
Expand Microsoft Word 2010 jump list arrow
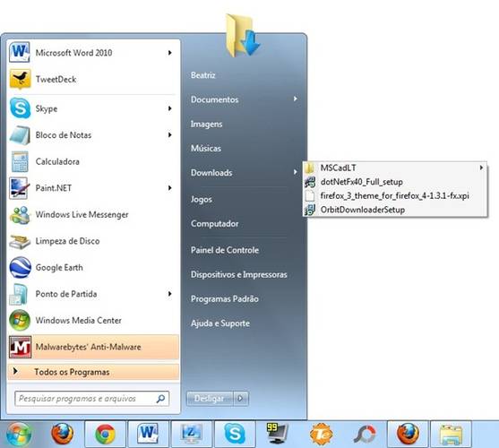tap(170, 53)
